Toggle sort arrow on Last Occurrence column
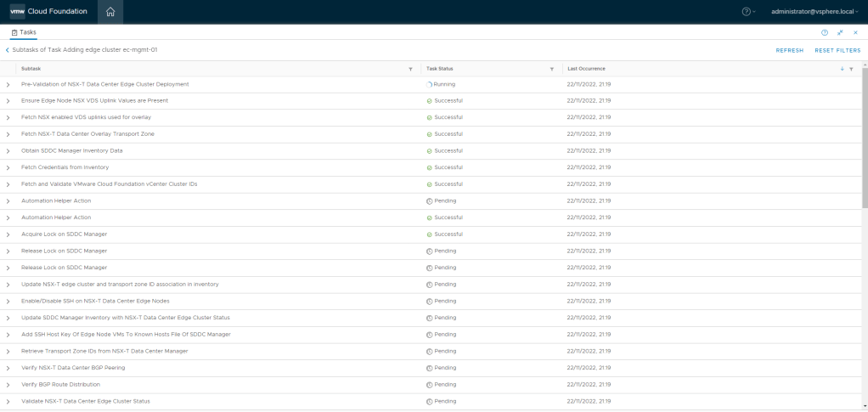Screen dimensions: 868x412 (x=843, y=69)
